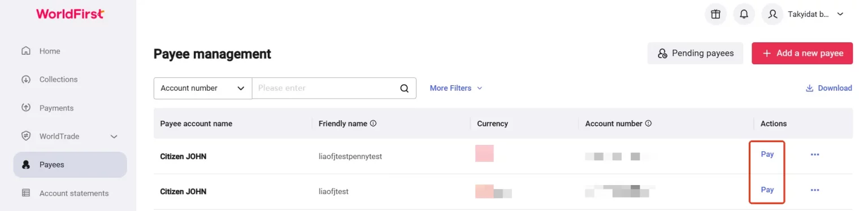Image resolution: width=868 pixels, height=211 pixels.
Task: Open the gift rewards icon
Action: (716, 14)
